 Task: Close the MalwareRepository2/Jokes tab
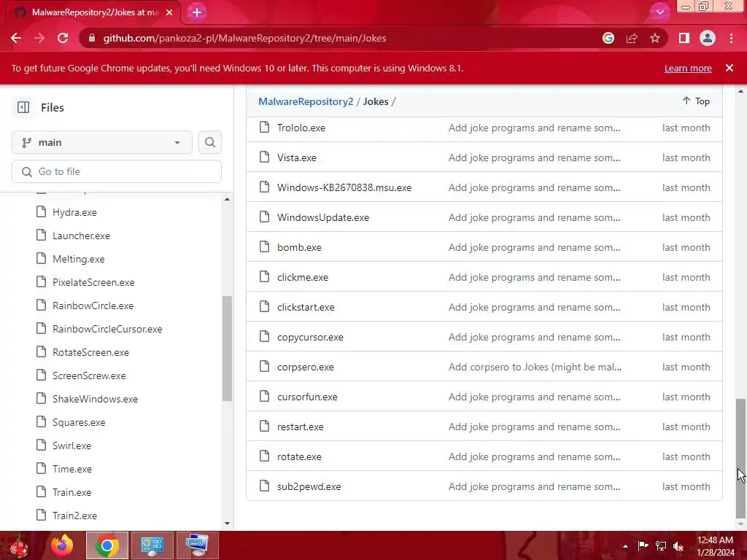[169, 12]
